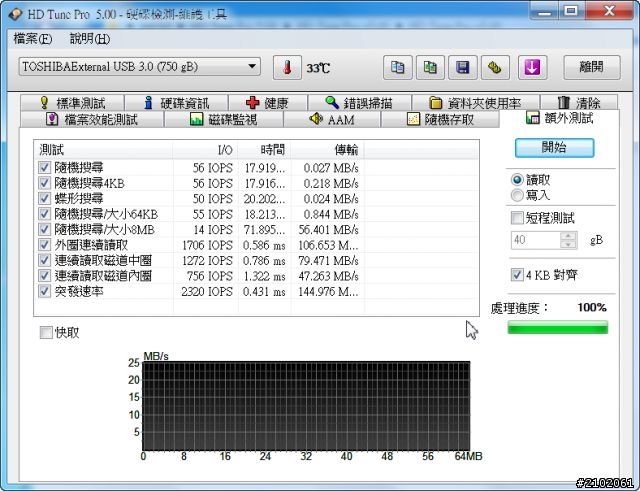Screen dimensions: 640x491
Task: Click the 33℃ temperature reading
Action: coord(318,68)
